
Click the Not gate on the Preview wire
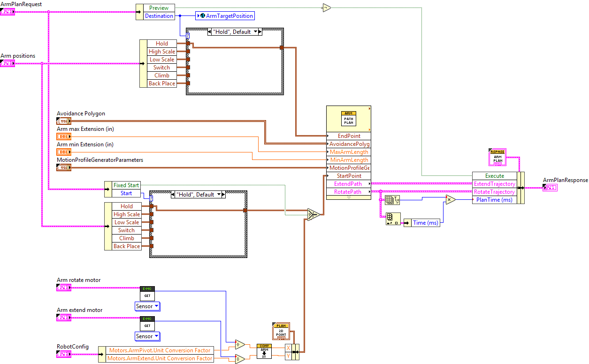coord(327,8)
